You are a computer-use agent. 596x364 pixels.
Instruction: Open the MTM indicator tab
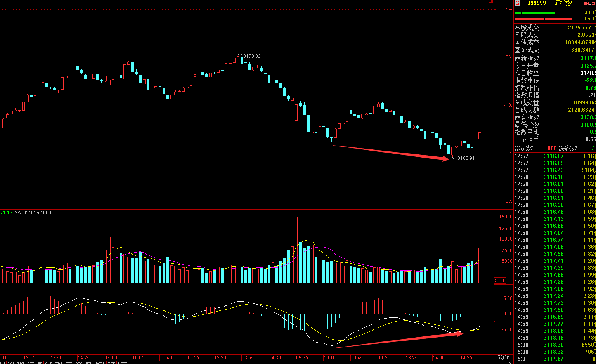click(x=90, y=363)
